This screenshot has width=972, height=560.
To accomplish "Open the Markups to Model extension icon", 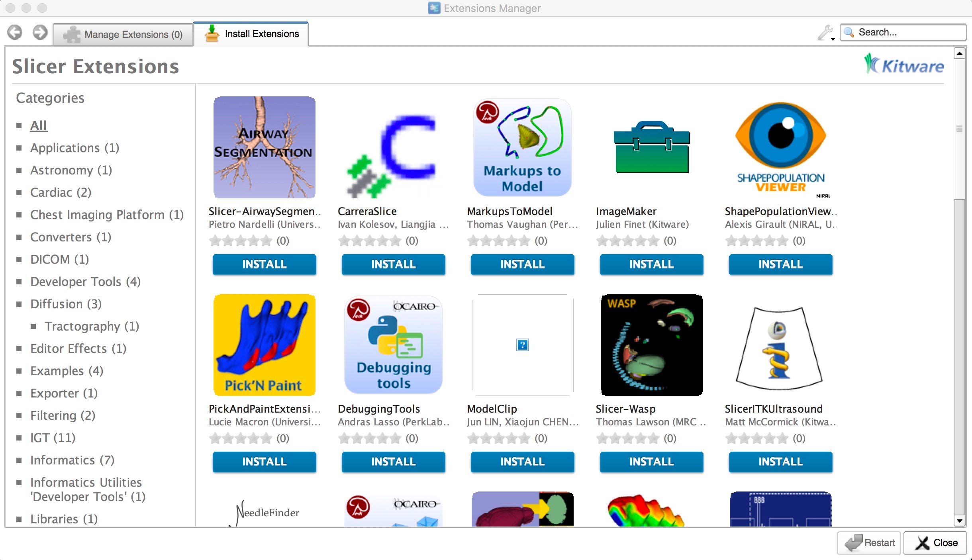I will point(522,147).
